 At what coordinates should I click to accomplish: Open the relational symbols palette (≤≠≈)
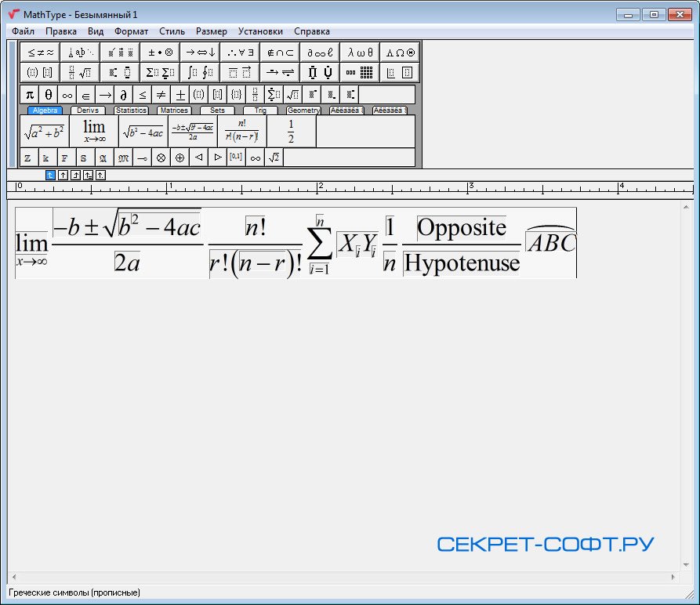(40, 53)
